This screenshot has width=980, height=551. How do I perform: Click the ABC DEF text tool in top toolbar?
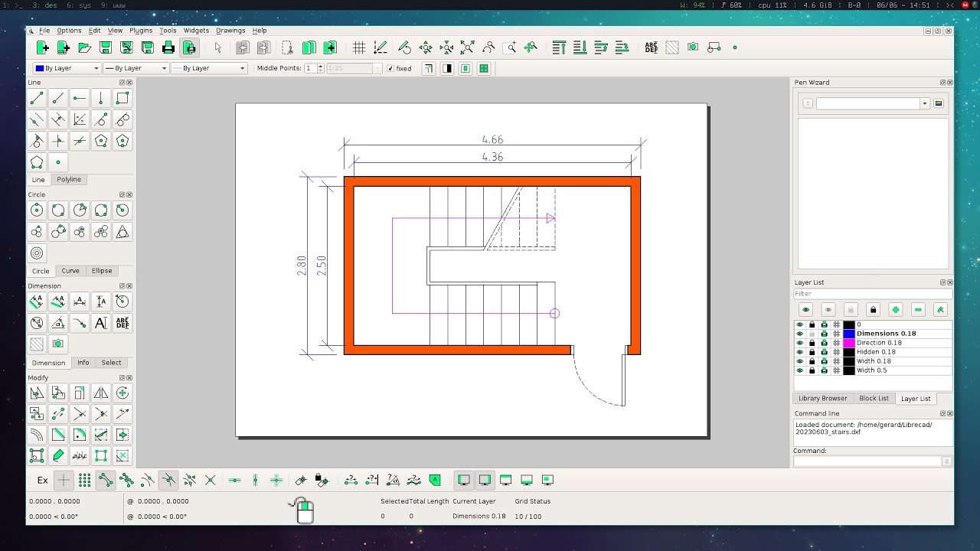coord(652,47)
